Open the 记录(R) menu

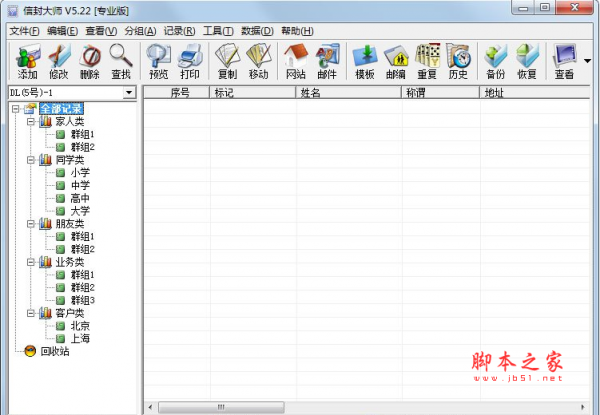coord(179,31)
